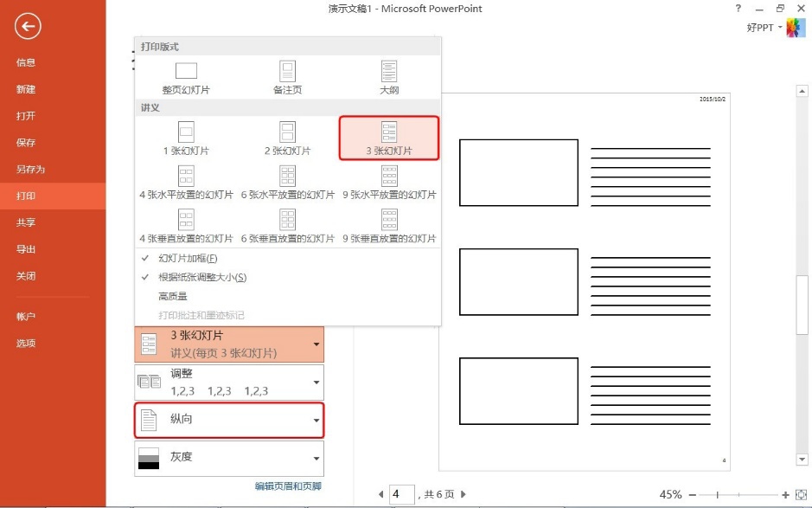Choose 6 张水平放置的幻灯片 handout layout

(x=287, y=182)
